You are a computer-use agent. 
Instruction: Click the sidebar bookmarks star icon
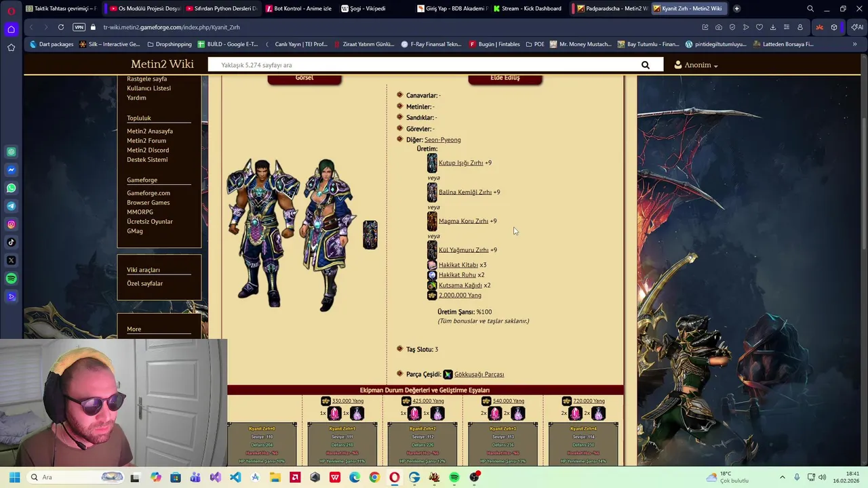coord(12,47)
